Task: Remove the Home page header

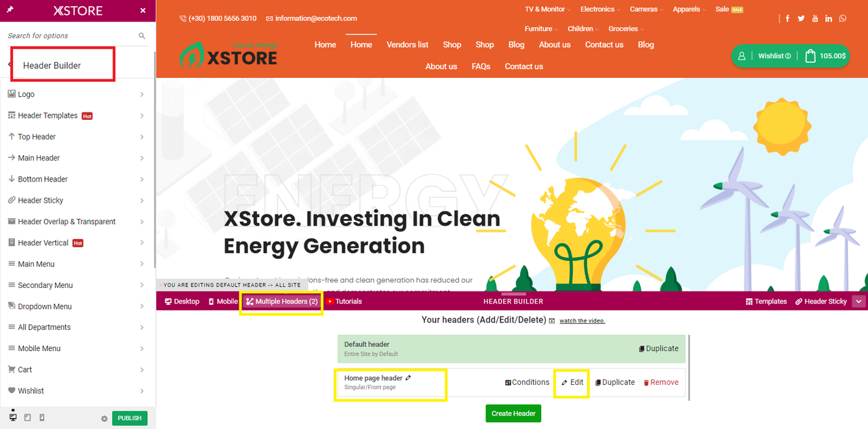Action: [660, 382]
